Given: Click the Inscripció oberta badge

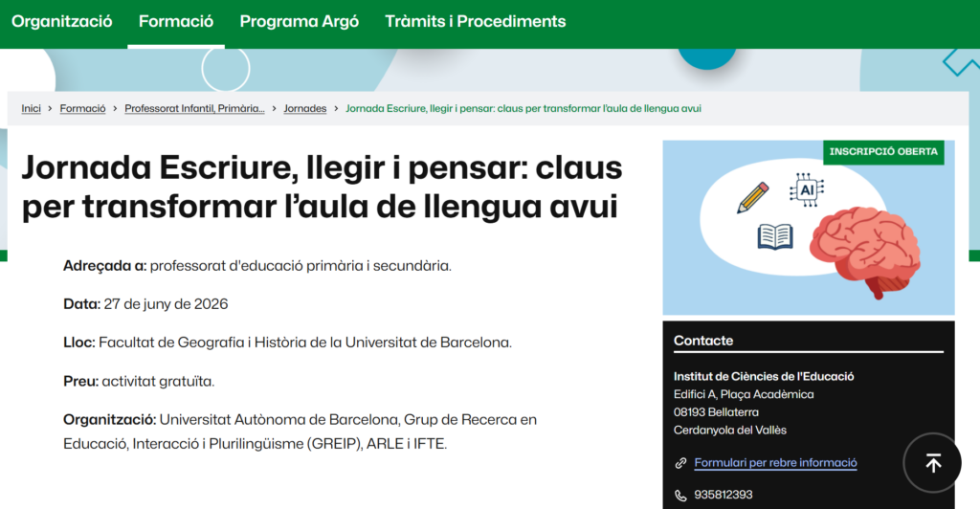Looking at the screenshot, I should pos(883,152).
